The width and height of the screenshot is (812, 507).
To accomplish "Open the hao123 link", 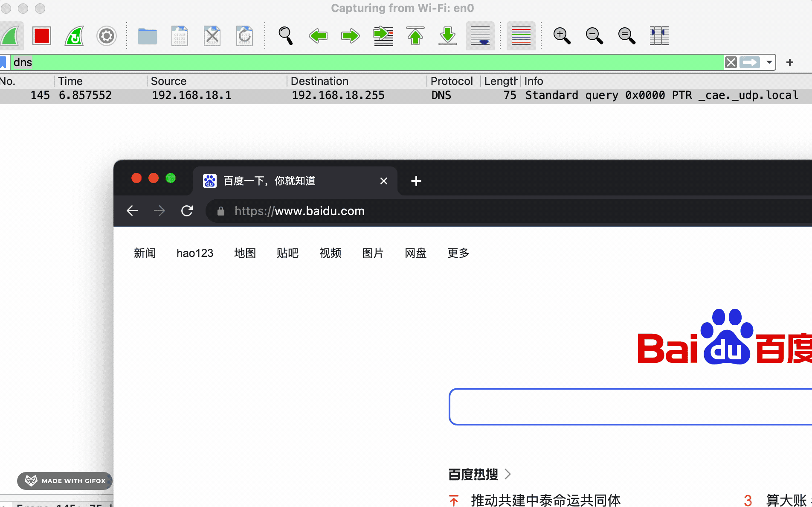I will 195,253.
